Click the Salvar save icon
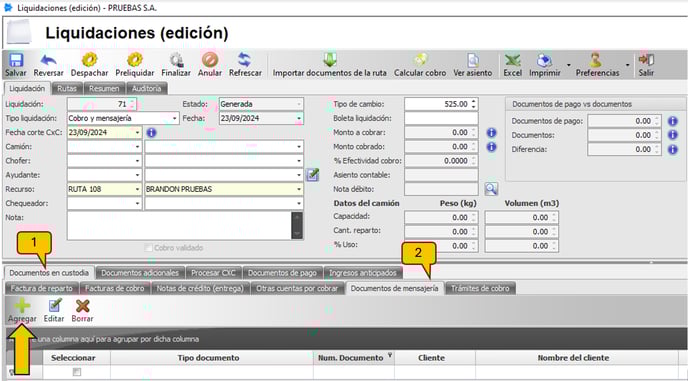The height and width of the screenshot is (381, 688). click(16, 60)
